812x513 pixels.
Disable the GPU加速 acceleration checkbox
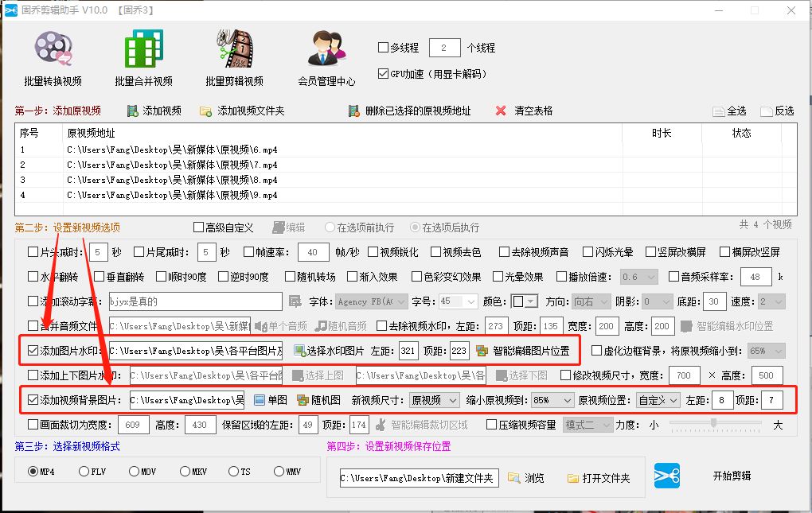tap(382, 73)
